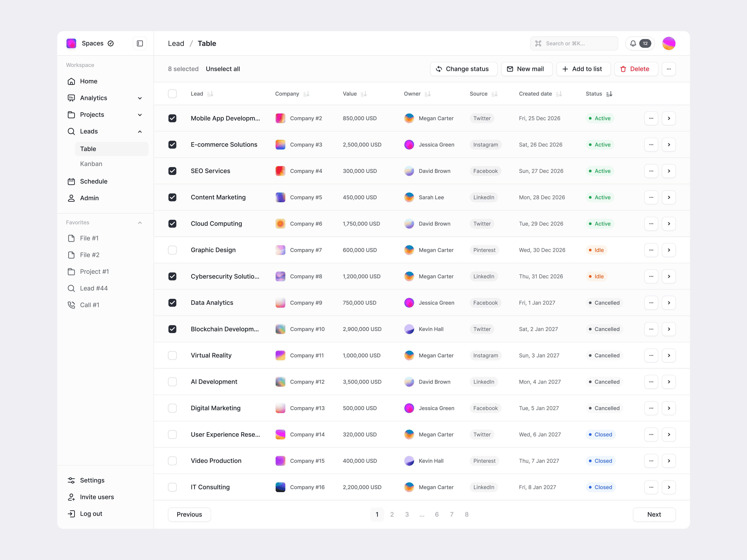Sort by Value column icon
This screenshot has height=560, width=747.
364,94
